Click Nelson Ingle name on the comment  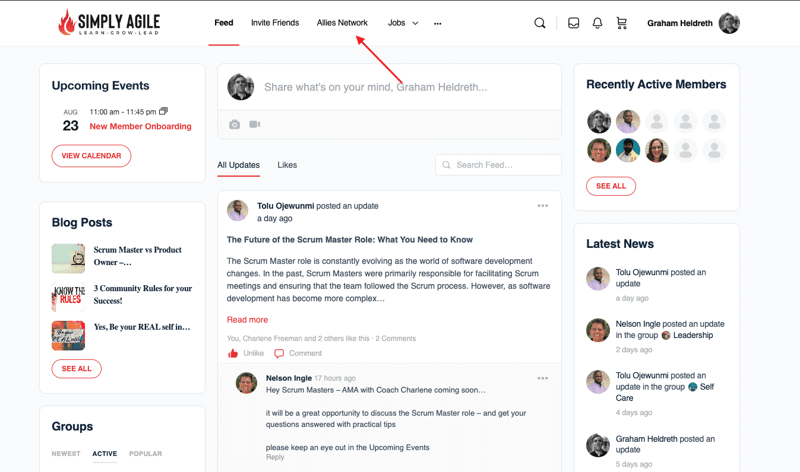pos(288,378)
